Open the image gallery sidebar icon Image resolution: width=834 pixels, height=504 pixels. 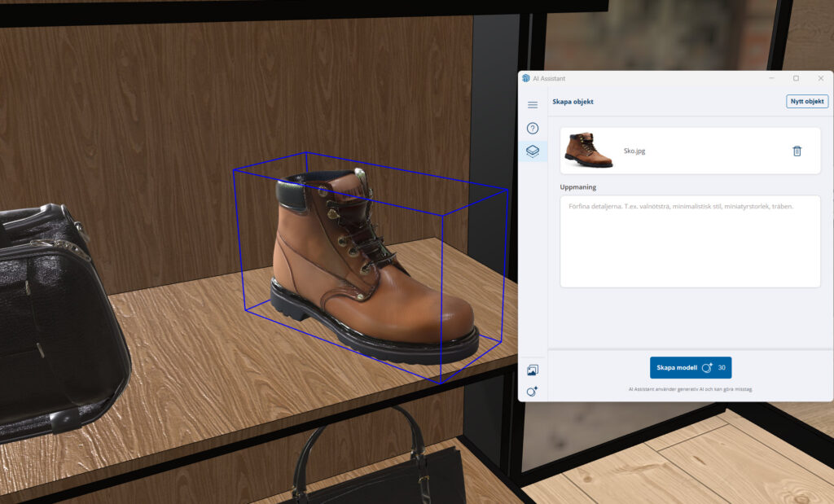533,370
